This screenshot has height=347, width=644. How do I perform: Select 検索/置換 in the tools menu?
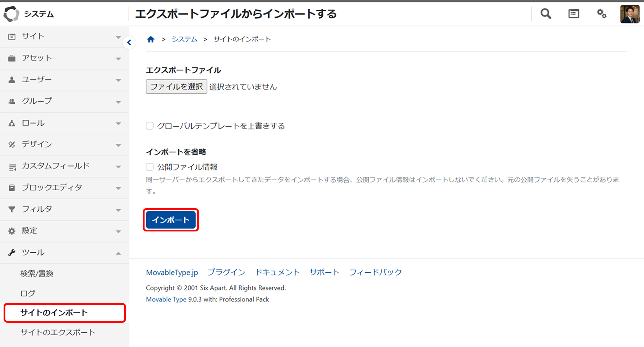37,274
